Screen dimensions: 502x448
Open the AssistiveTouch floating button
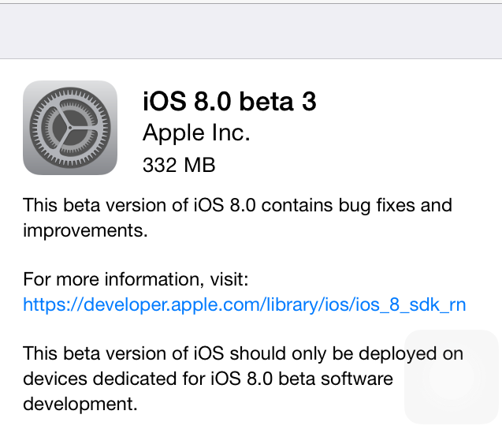pos(451,377)
